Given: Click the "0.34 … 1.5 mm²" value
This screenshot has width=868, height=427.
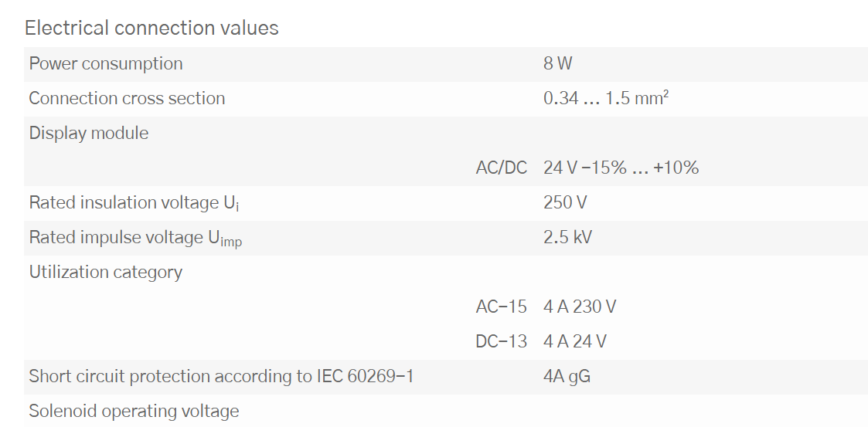Looking at the screenshot, I should (606, 99).
